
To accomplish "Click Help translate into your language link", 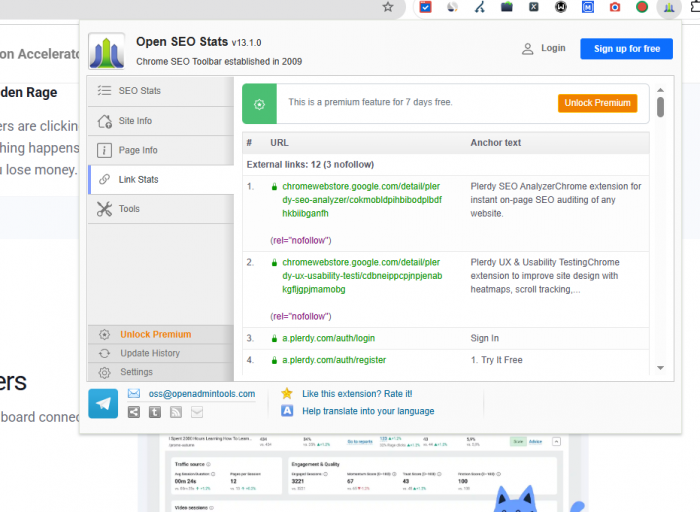I will (x=368, y=411).
